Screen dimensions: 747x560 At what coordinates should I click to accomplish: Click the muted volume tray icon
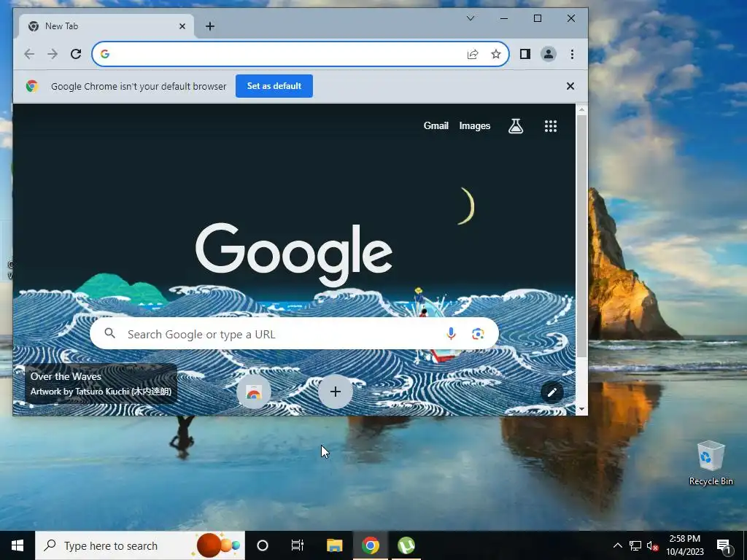652,545
